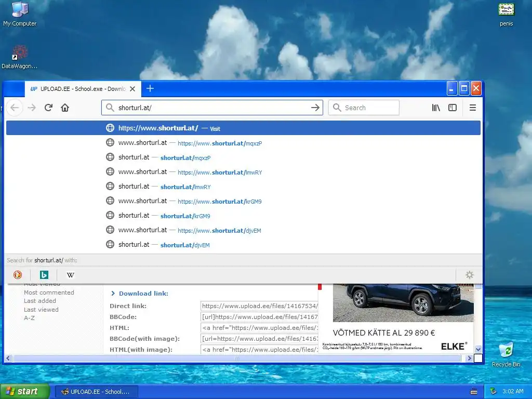Click the network tray icon by the clock

tap(494, 392)
